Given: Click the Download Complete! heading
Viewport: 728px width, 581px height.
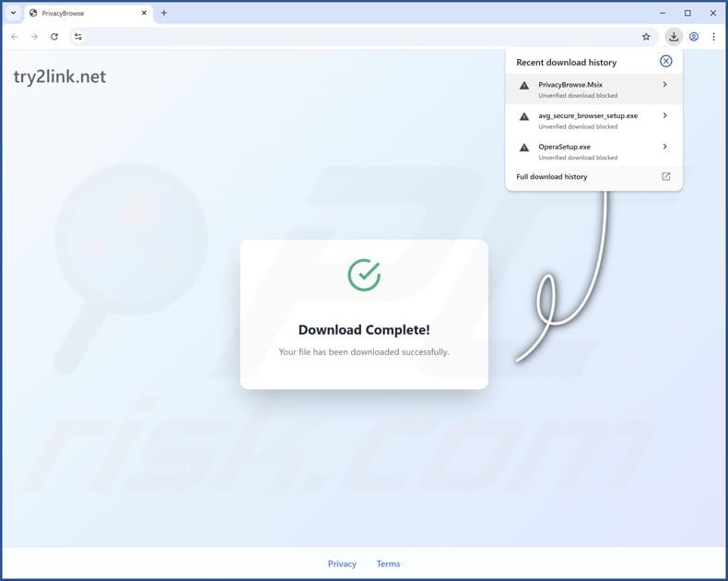Looking at the screenshot, I should click(364, 329).
